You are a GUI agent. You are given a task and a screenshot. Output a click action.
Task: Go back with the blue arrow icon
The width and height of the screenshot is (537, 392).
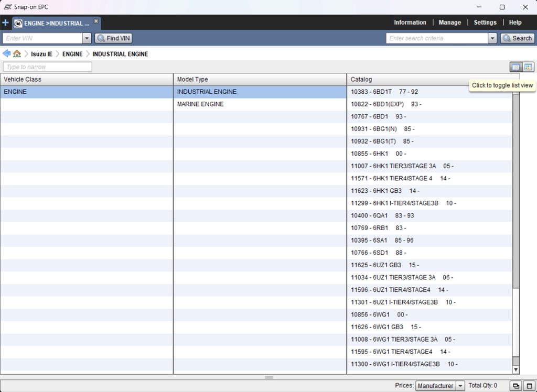(x=6, y=53)
